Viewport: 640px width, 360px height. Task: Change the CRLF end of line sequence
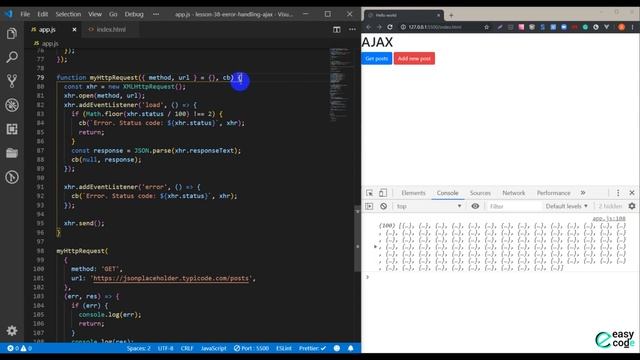pyautogui.click(x=187, y=348)
